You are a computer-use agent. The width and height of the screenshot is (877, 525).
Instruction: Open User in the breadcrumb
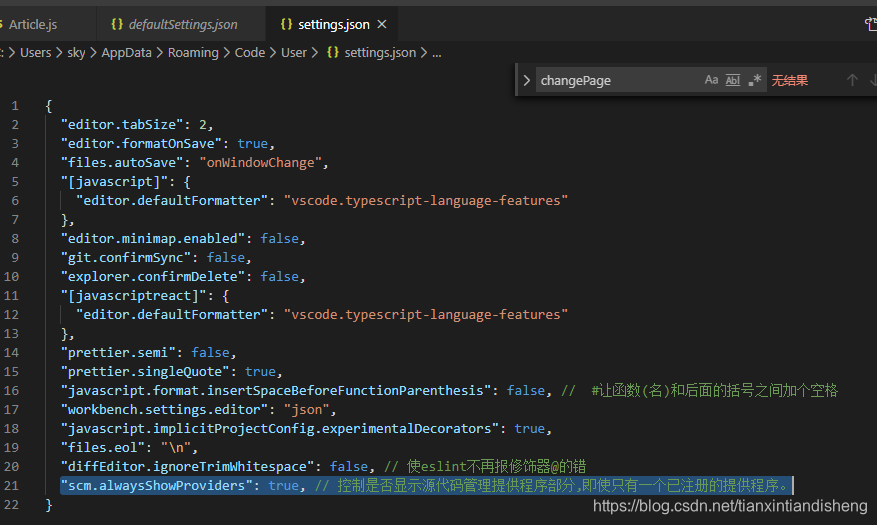[294, 53]
